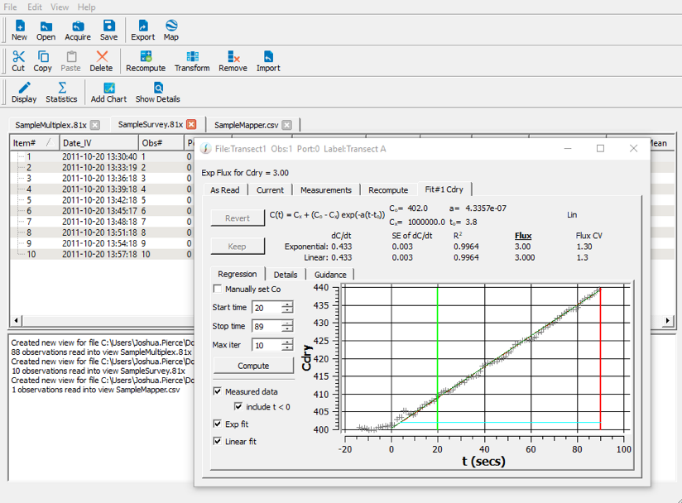Switch to the Measurements tab

point(325,189)
